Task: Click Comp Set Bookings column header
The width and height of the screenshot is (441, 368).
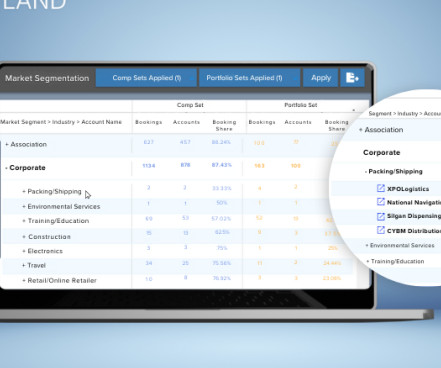Action: 148,122
